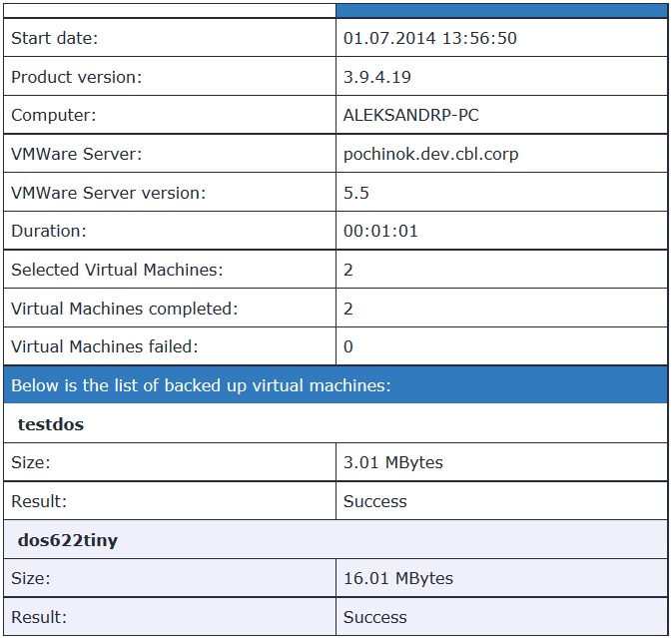Screen dimensions: 672x638
Task: Select the 'Duration:' label
Action: point(49,231)
